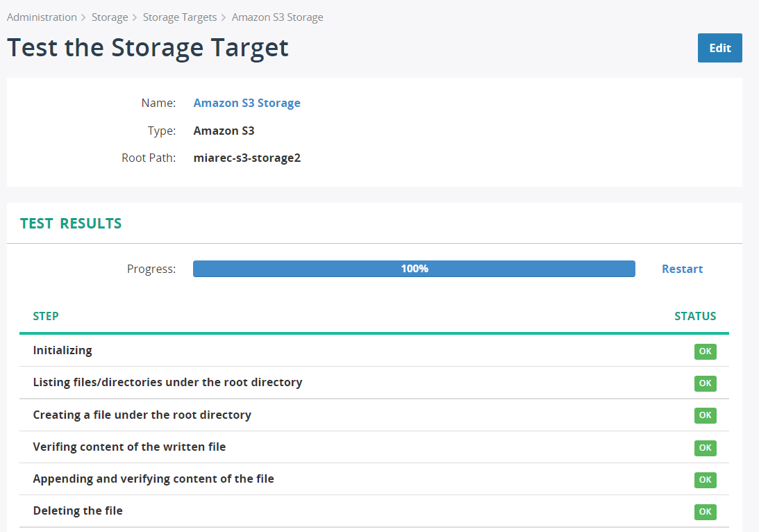Select 'Appending and verifying content of the file'
Viewport: 759px width, 532px height.
click(x=153, y=479)
